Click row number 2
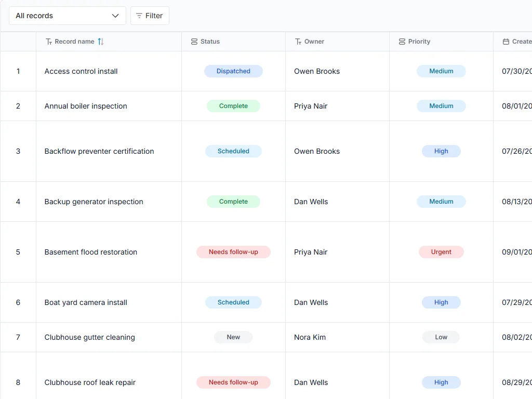Screen dimensions: 532x399 coord(18,106)
